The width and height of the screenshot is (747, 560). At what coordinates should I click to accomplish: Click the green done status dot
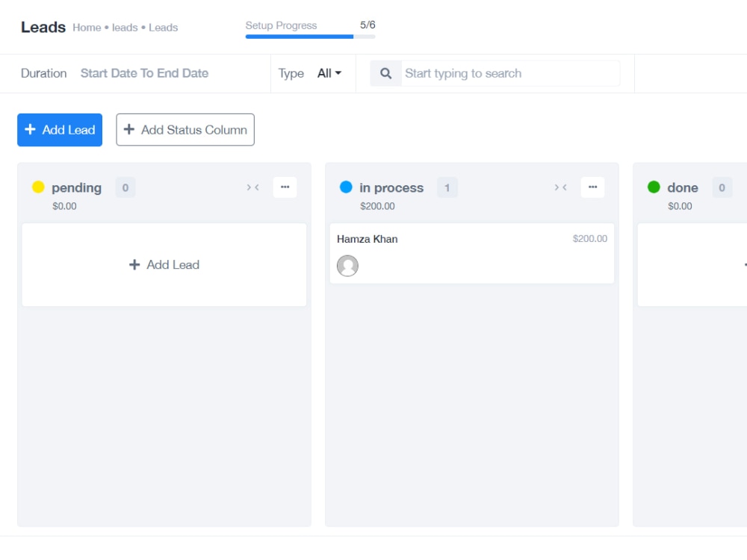(654, 187)
